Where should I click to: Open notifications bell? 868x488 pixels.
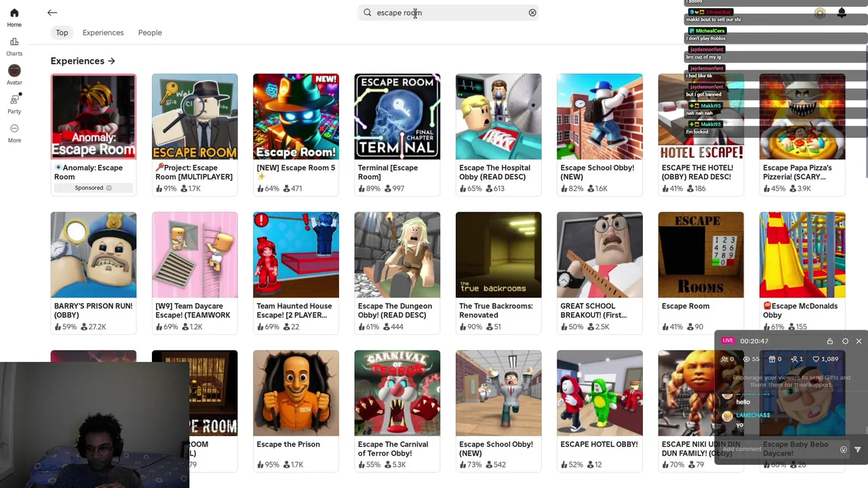click(x=842, y=13)
